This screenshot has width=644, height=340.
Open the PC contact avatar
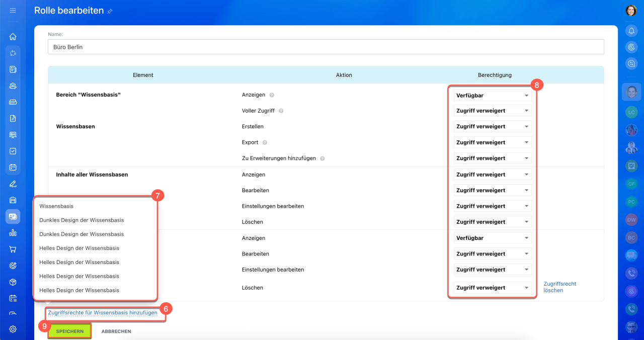click(631, 202)
